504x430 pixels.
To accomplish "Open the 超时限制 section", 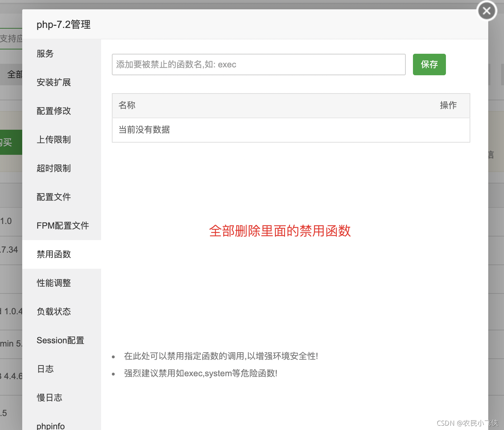I will (x=62, y=168).
